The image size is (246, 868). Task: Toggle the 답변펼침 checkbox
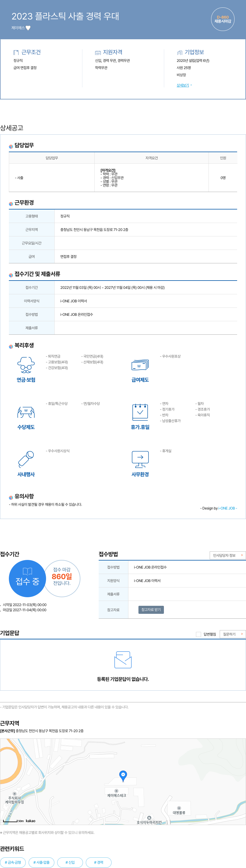(x=199, y=634)
